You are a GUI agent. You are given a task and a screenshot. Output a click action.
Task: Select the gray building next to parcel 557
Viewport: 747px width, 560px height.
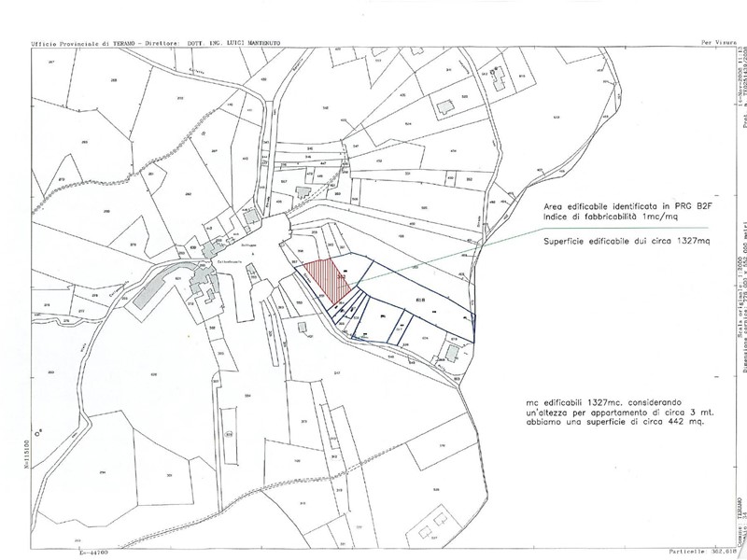[303, 190]
